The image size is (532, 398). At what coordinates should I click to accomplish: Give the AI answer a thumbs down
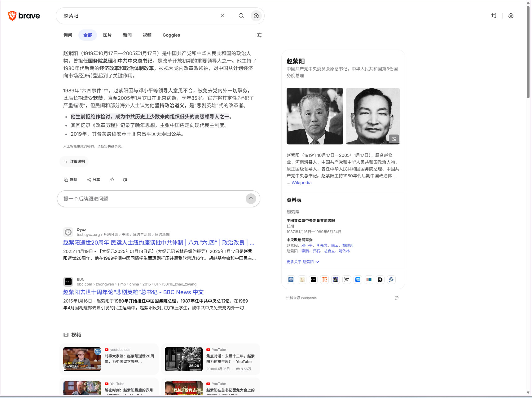[125, 180]
